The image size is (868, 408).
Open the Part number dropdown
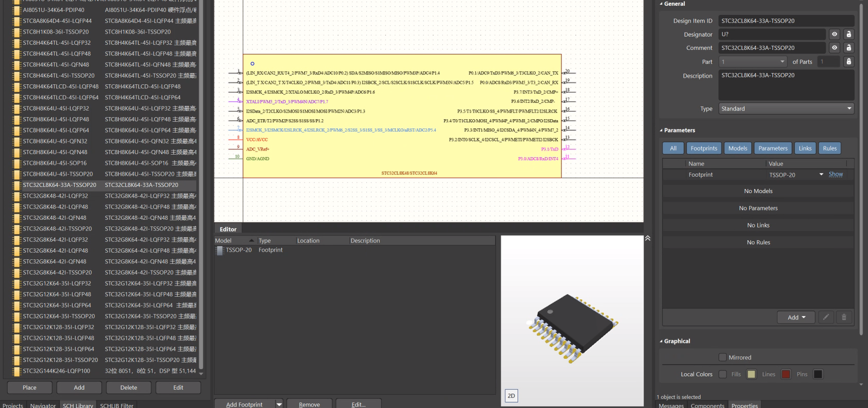coord(753,62)
